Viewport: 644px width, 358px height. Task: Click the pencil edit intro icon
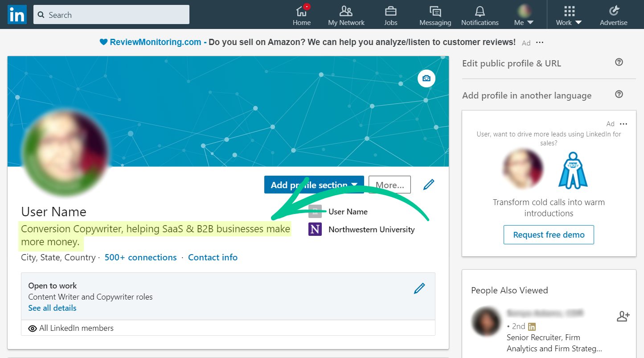pyautogui.click(x=428, y=185)
